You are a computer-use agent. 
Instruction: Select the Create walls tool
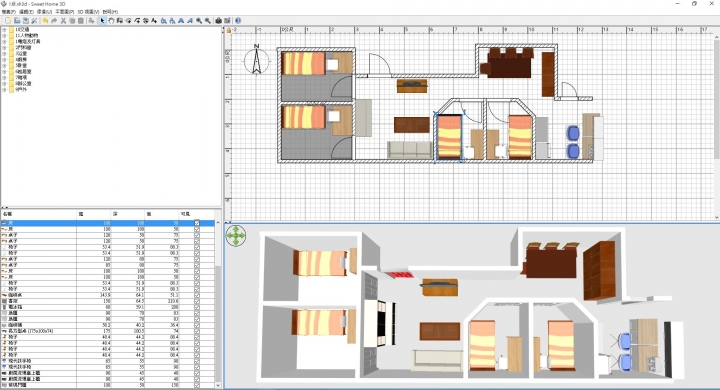click(x=120, y=21)
